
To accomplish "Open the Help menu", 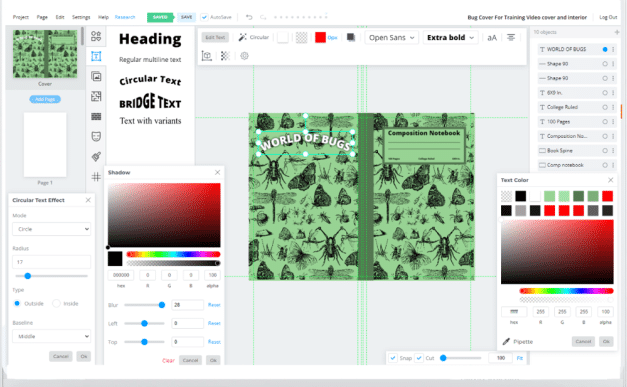I will pos(103,17).
